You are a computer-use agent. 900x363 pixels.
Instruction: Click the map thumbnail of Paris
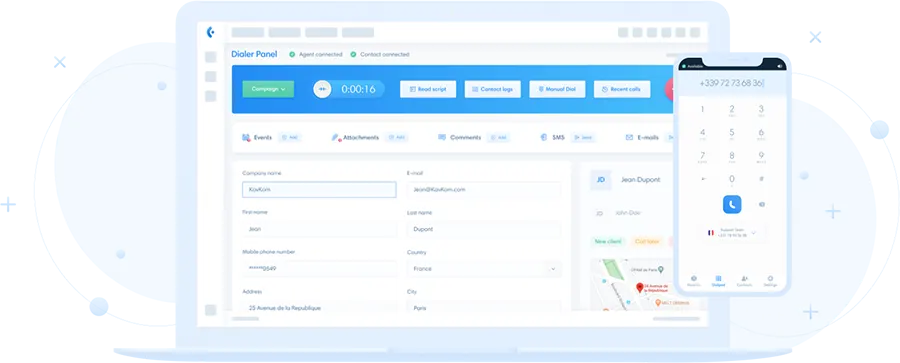pos(631,285)
